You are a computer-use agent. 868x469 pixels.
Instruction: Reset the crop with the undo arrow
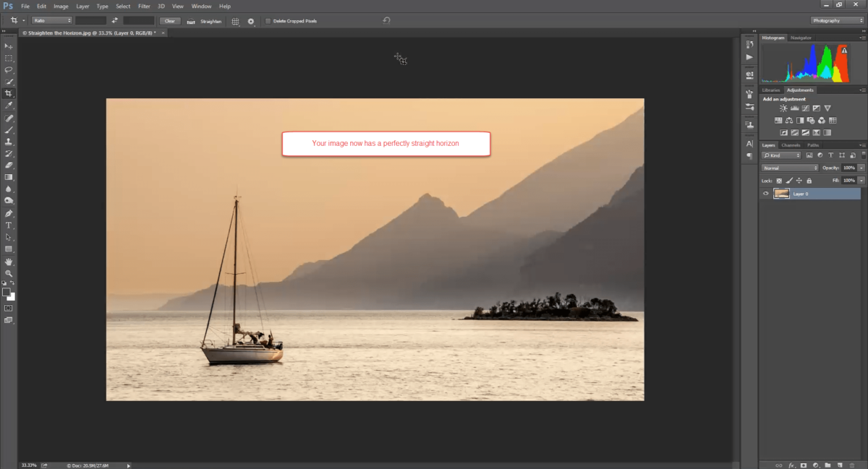(386, 21)
